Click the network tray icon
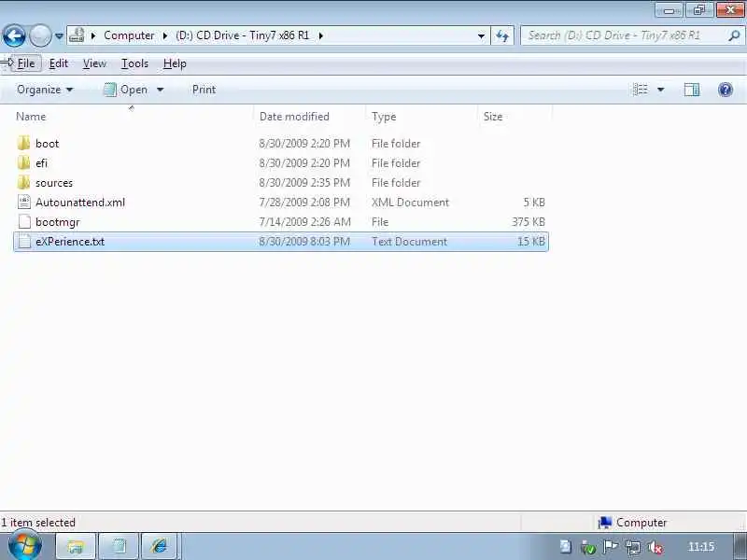 point(633,547)
